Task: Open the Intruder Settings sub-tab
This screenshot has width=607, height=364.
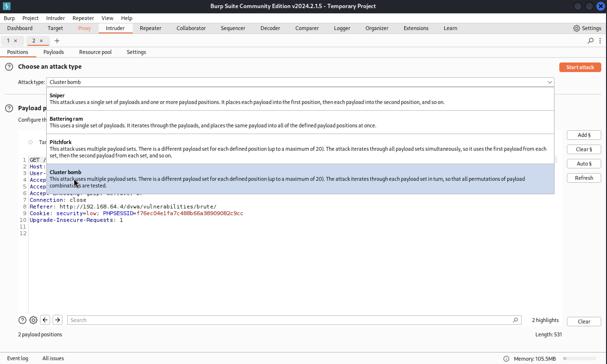Action: click(136, 52)
